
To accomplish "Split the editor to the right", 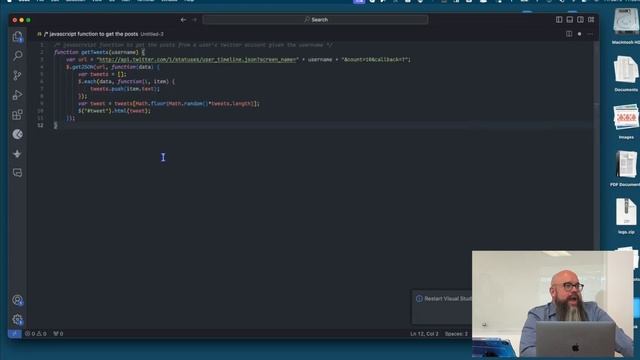I will click(x=569, y=34).
